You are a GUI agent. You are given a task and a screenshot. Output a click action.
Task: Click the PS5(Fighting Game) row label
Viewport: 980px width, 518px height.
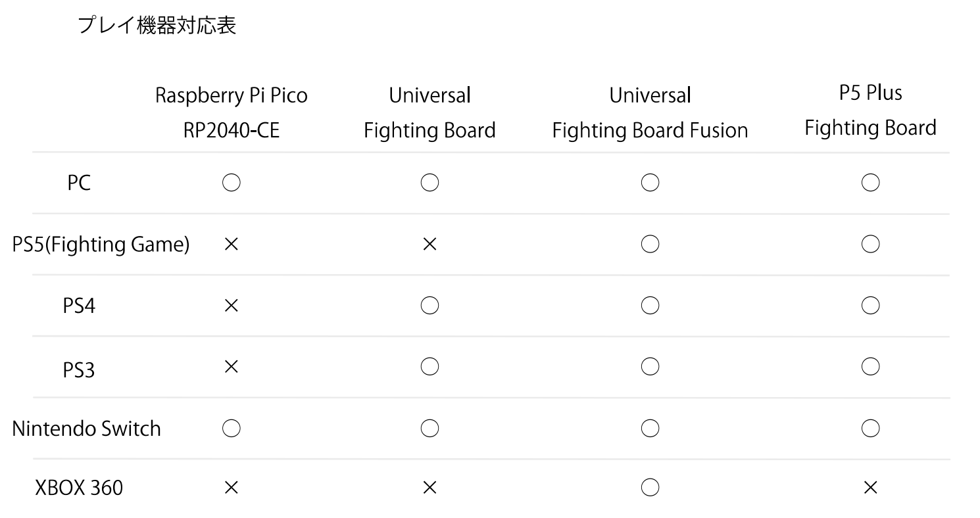(101, 245)
